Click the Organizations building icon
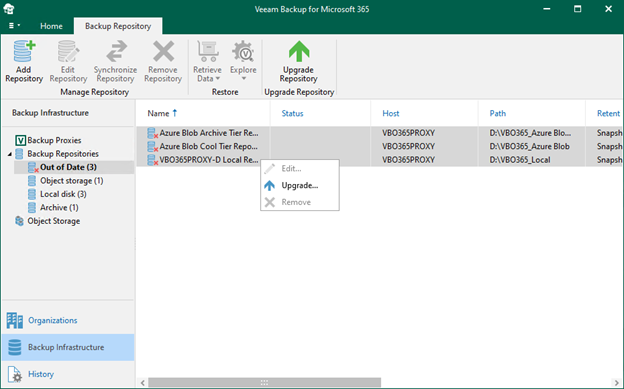The width and height of the screenshot is (624, 389). [x=15, y=321]
